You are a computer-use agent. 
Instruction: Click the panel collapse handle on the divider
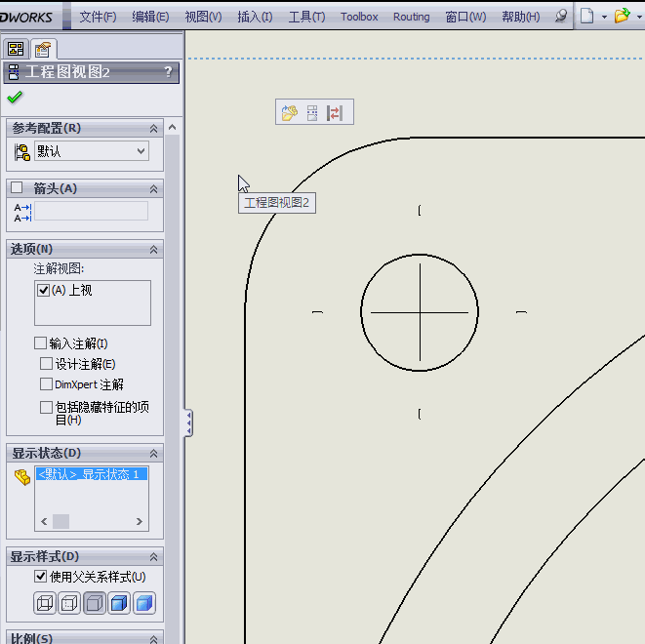188,423
